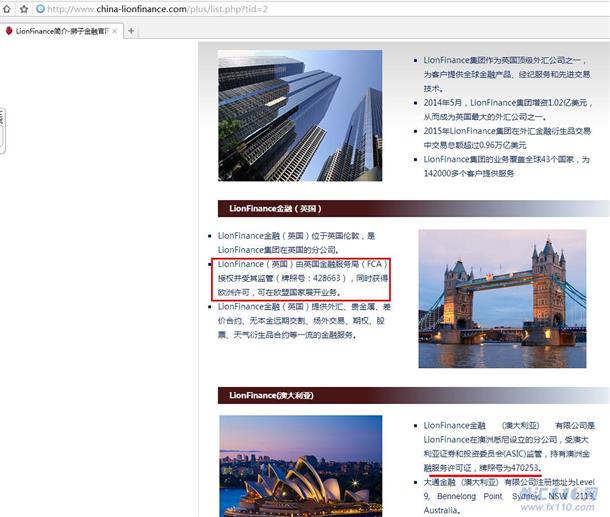
Task: Click the site info icon beside the URL
Action: pos(40,9)
